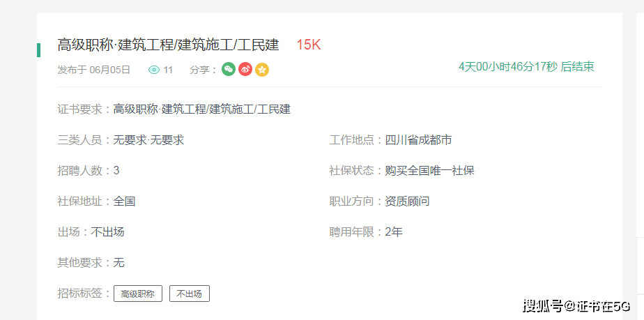Click the 2年 employment term value

[x=394, y=231]
